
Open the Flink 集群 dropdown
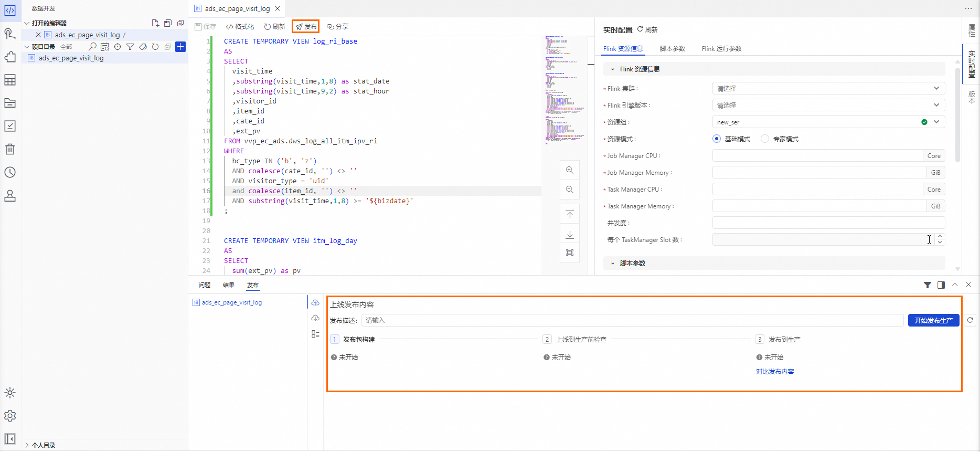pos(828,88)
